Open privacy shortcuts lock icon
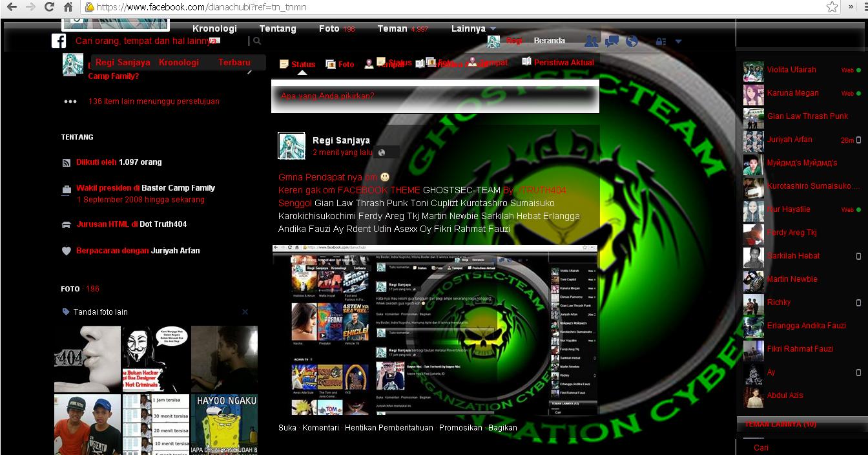This screenshot has width=868, height=455. click(x=660, y=41)
